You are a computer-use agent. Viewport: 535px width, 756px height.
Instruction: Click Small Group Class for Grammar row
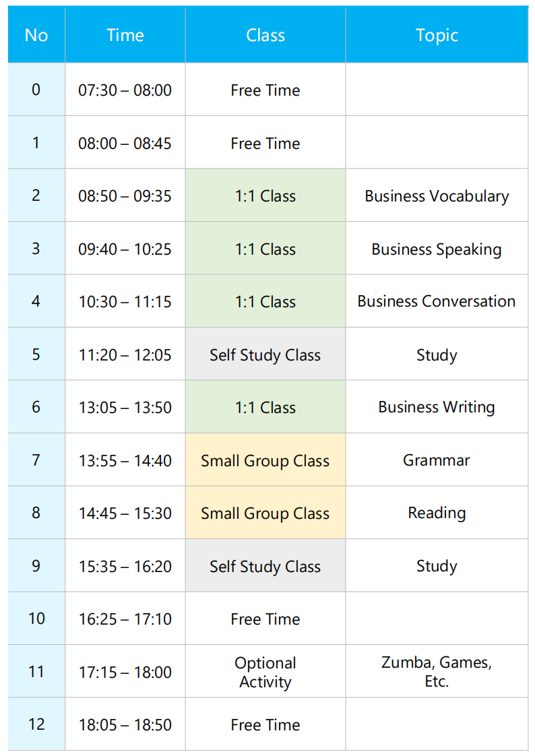tap(265, 460)
